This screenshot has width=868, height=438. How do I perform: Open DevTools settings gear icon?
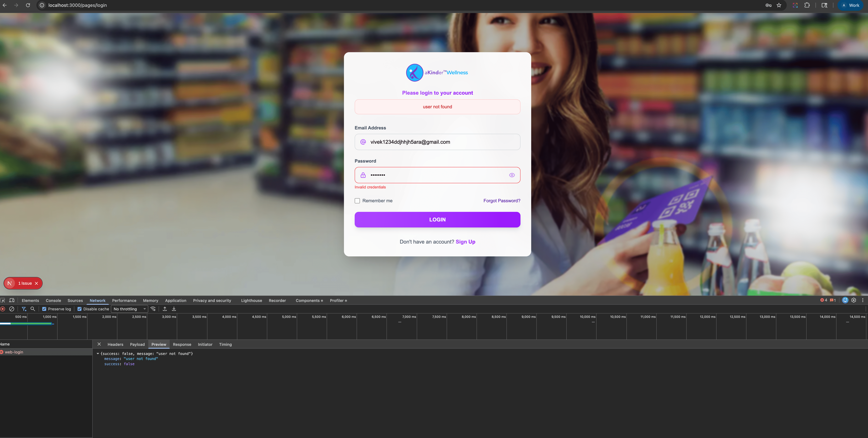click(854, 300)
